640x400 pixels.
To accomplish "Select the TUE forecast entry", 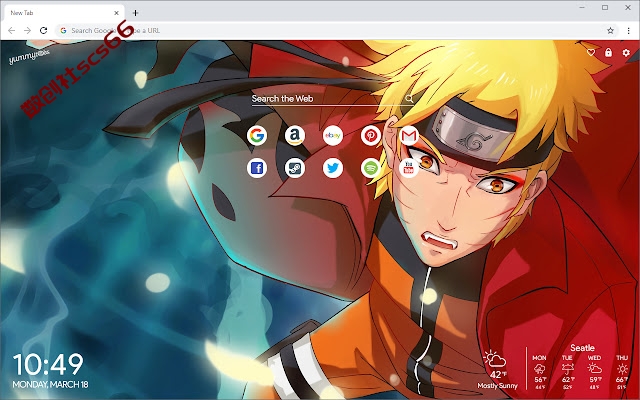I will pyautogui.click(x=567, y=371).
